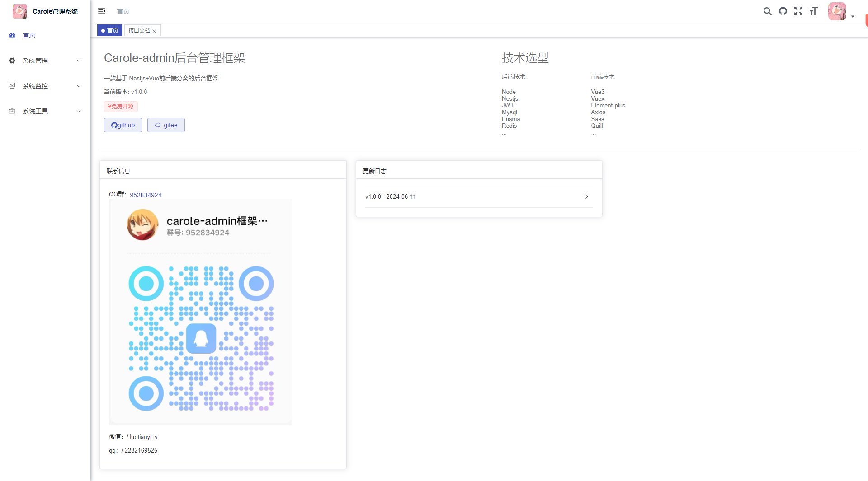Expand the 系统管理 menu chevron
This screenshot has width=868, height=481.
click(79, 61)
